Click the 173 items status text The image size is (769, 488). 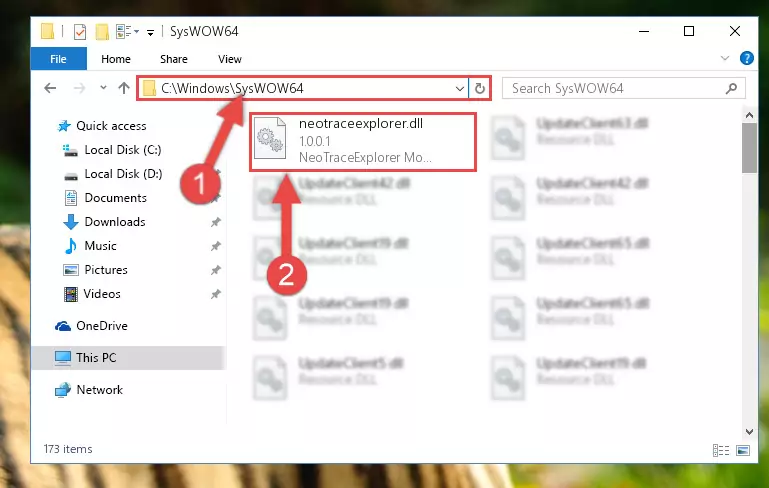pos(68,449)
